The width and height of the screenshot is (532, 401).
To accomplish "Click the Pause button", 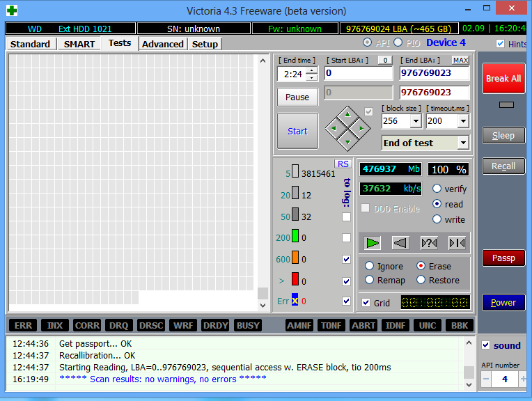I will click(x=297, y=97).
